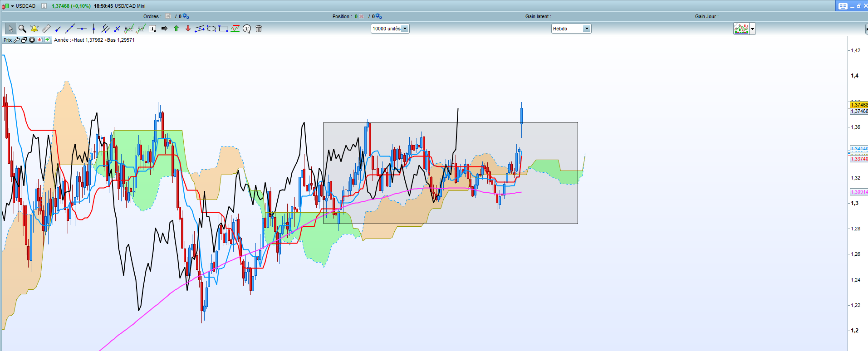
Task: Add a text box annotation
Action: (152, 29)
